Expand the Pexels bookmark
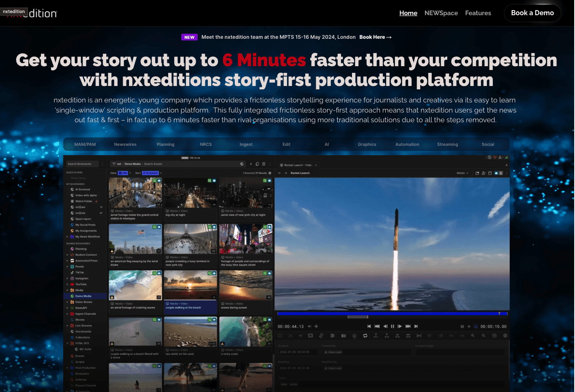The width and height of the screenshot is (575, 392). 67,266
